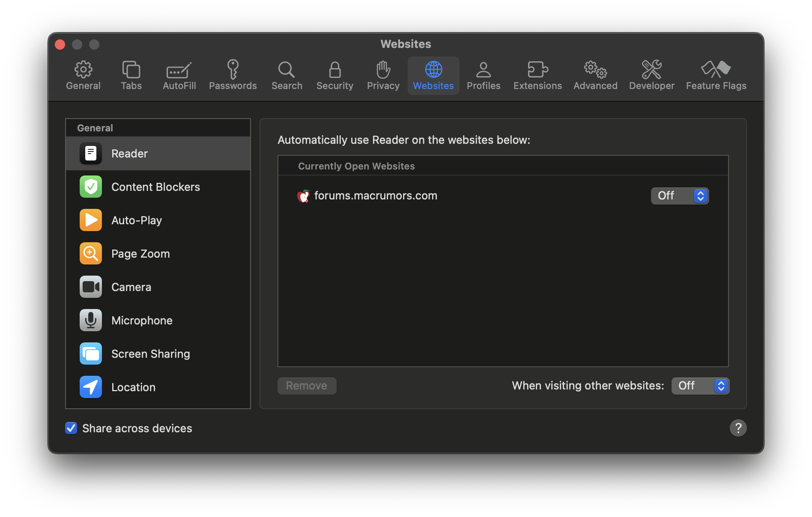Select the Location label in sidebar
812x517 pixels.
tap(133, 387)
